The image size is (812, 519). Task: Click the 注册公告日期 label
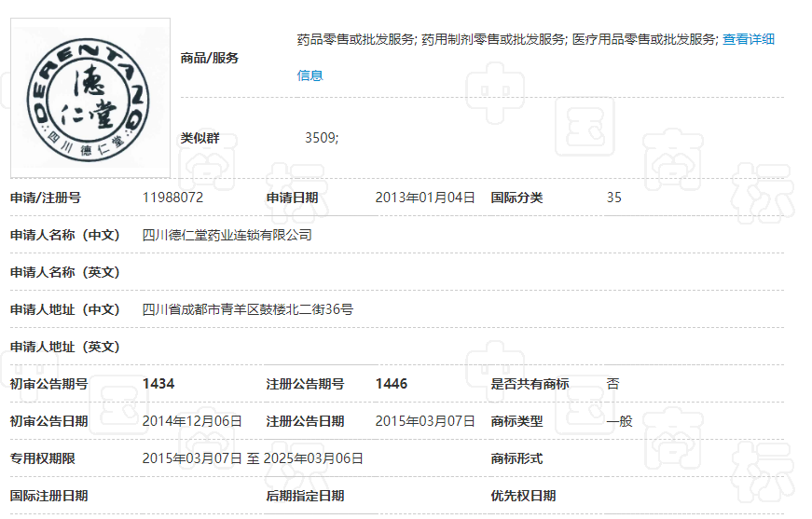coord(305,421)
